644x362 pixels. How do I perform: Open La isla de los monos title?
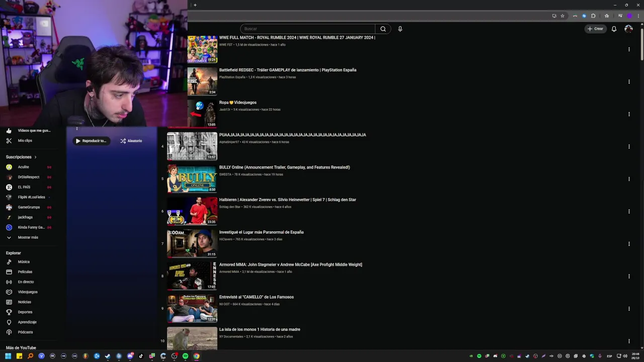tap(260, 329)
